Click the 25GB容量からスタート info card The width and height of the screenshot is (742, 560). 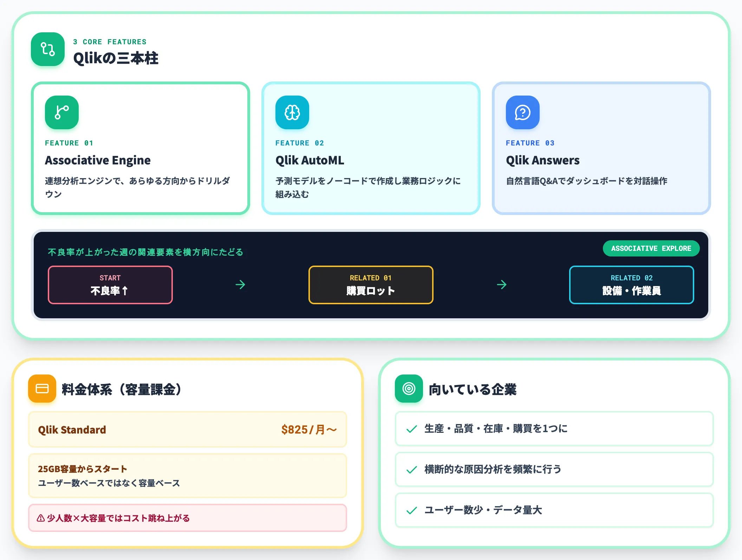[x=188, y=476]
